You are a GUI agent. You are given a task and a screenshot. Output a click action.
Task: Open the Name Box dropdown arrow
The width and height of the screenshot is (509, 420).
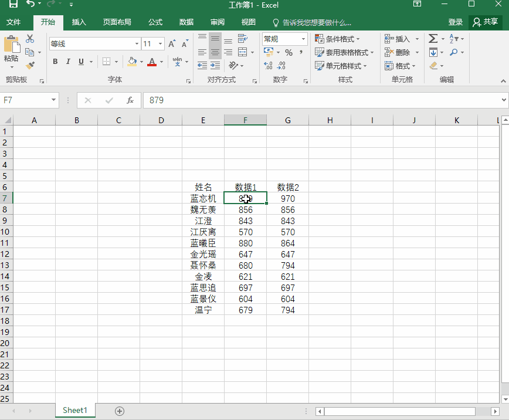[53, 100]
